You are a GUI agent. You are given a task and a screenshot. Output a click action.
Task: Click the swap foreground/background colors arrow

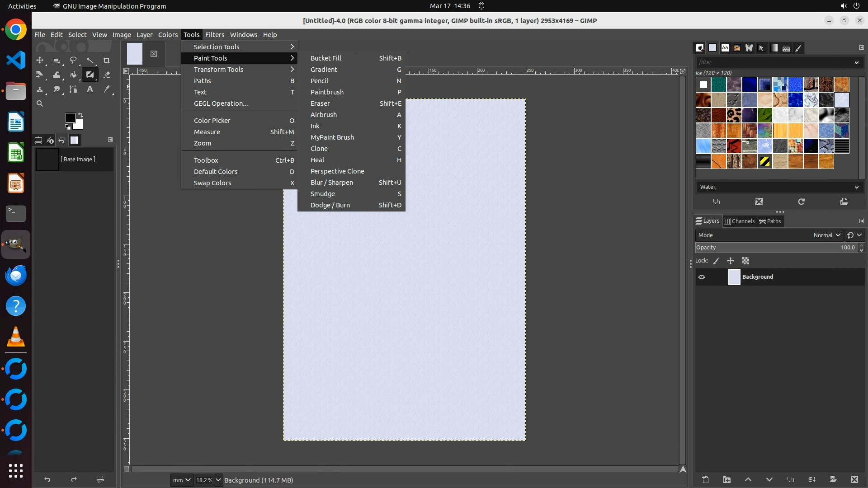[x=80, y=115]
